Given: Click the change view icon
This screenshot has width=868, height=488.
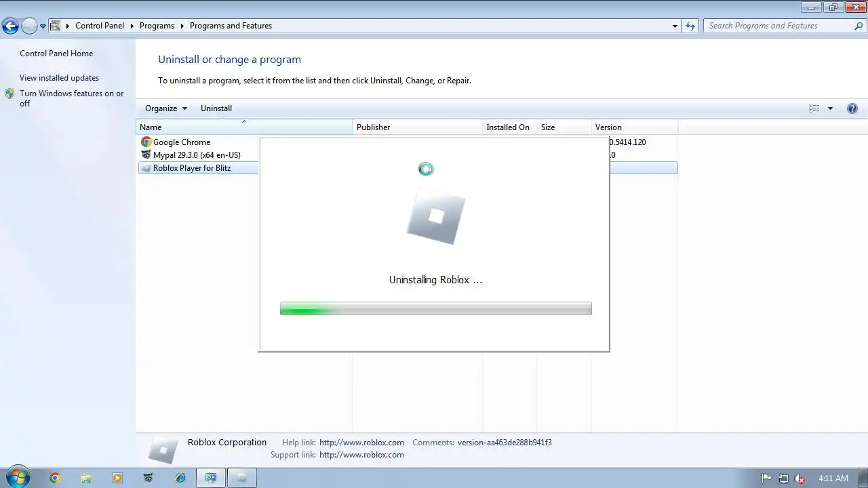Looking at the screenshot, I should [814, 108].
